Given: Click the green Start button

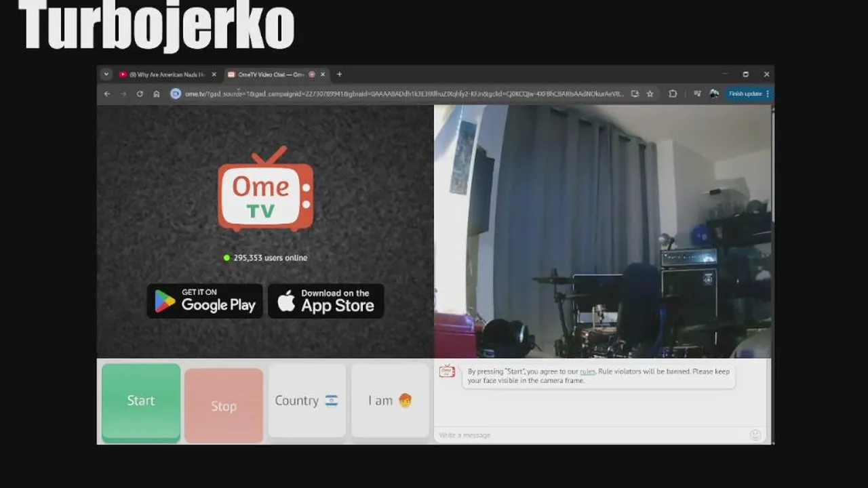Looking at the screenshot, I should pyautogui.click(x=141, y=402).
